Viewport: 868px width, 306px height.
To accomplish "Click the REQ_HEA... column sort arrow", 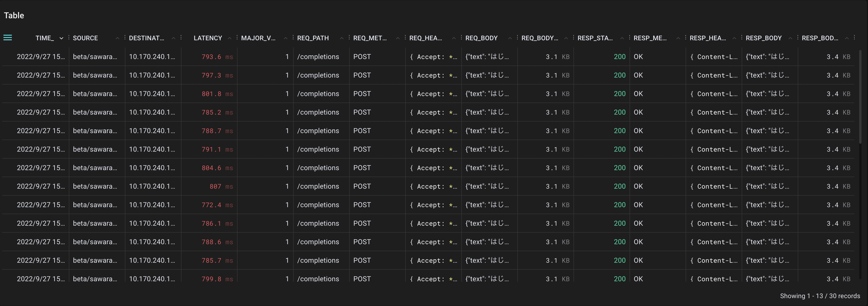I will point(454,38).
